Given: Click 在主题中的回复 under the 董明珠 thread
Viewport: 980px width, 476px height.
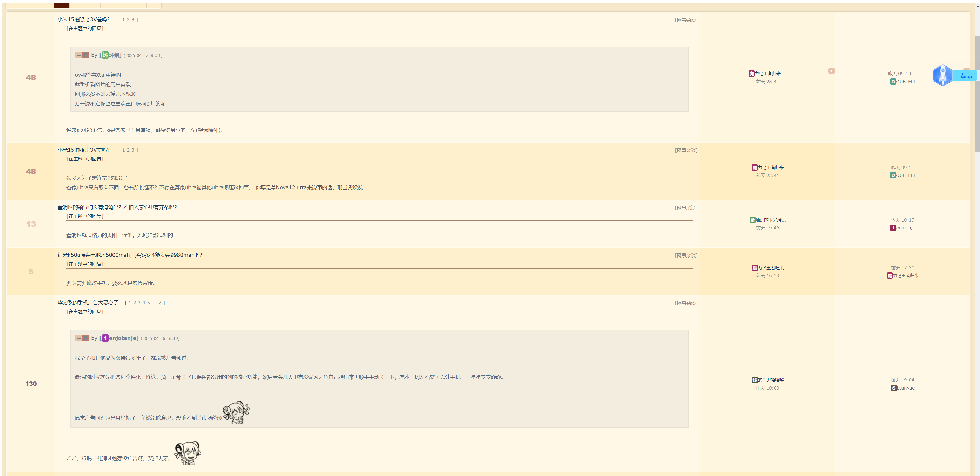Looking at the screenshot, I should (85, 216).
